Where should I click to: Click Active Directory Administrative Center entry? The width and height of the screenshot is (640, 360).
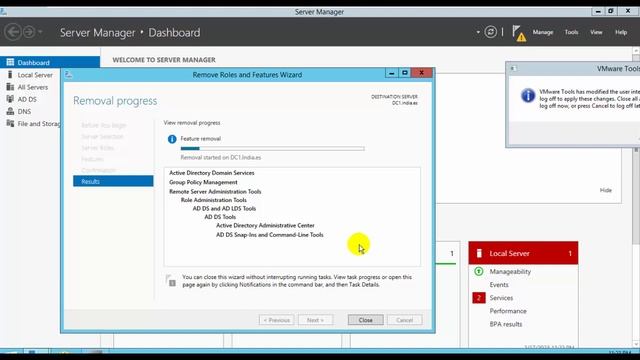265,225
